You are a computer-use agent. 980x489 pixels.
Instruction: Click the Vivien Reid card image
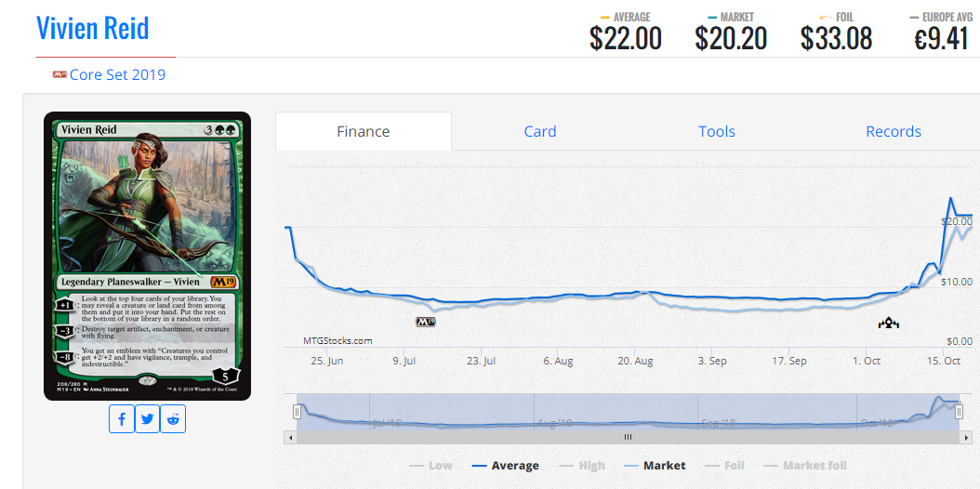pos(148,256)
